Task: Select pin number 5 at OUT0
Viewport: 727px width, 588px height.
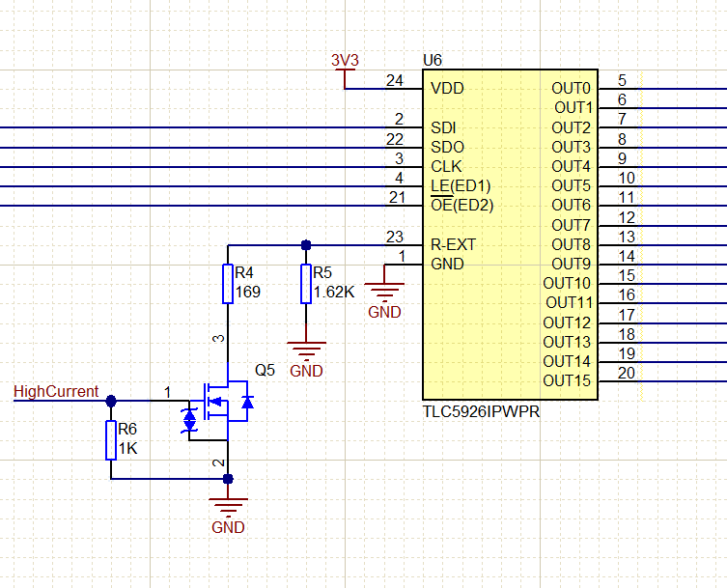Action: tap(622, 81)
